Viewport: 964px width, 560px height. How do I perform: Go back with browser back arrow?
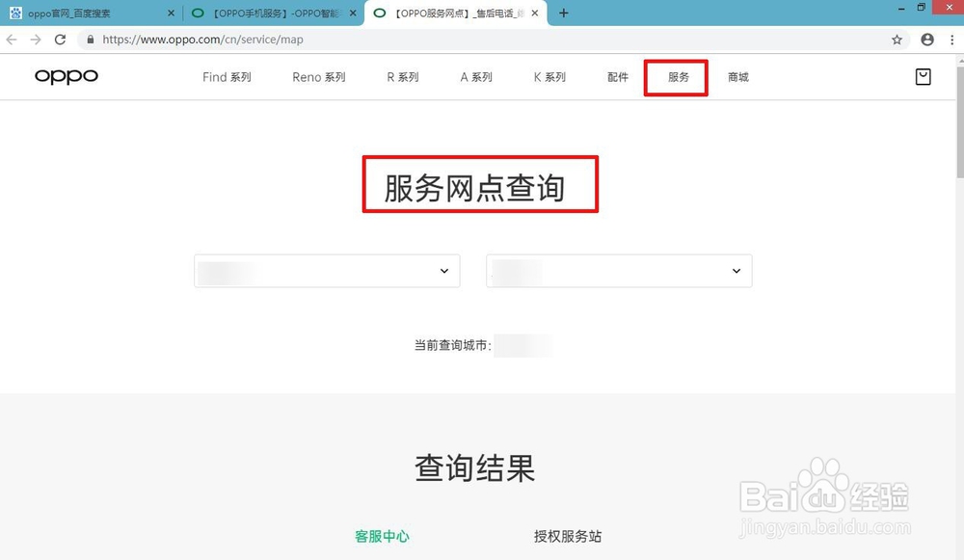[12, 40]
